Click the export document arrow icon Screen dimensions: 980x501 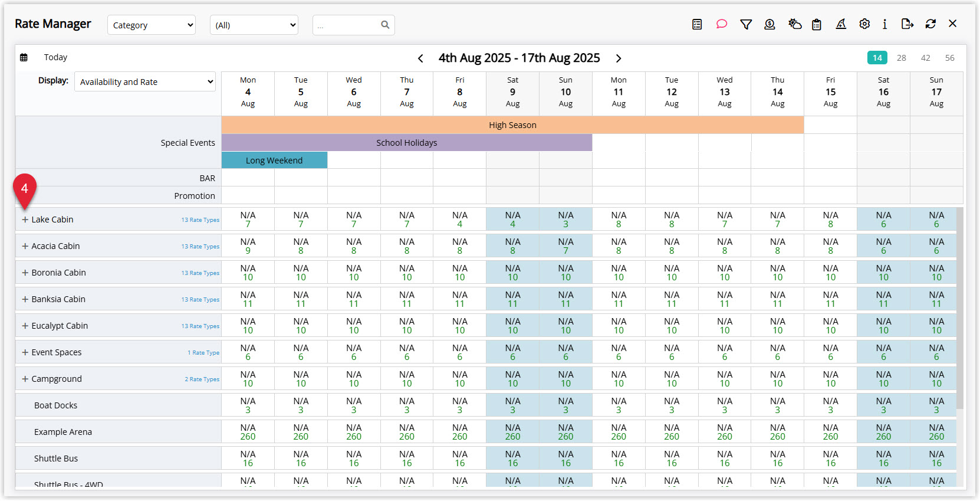(907, 24)
